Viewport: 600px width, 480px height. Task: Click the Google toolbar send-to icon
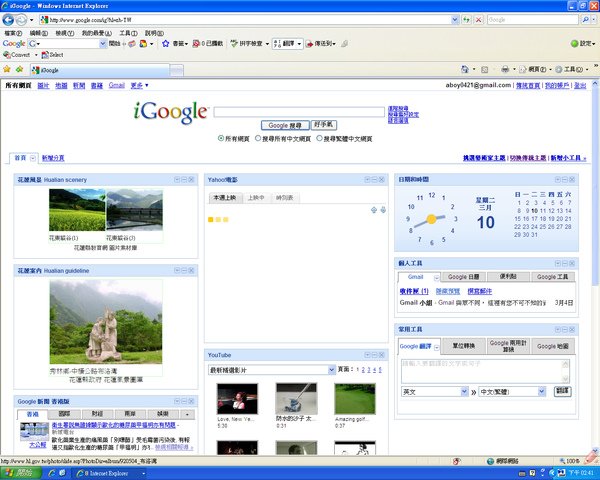(x=310, y=44)
